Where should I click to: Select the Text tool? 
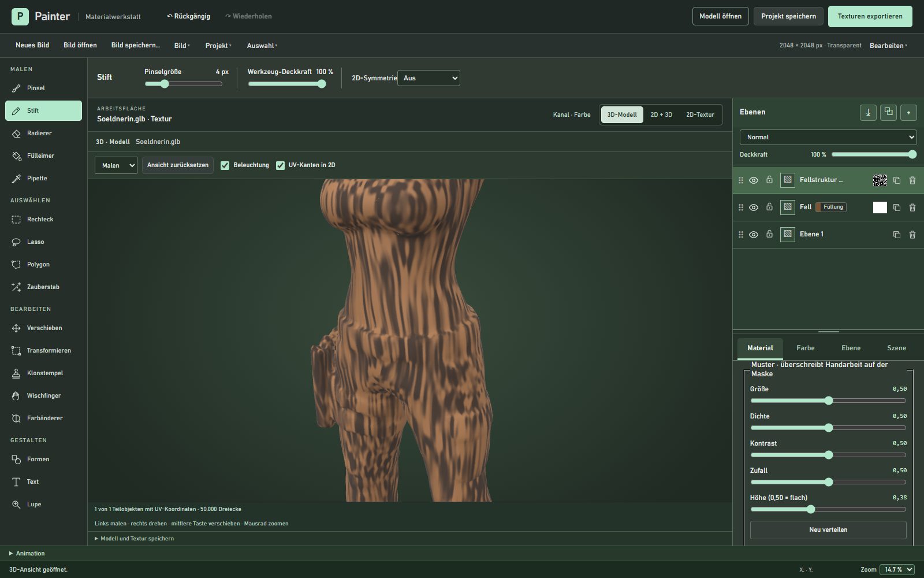click(x=43, y=481)
